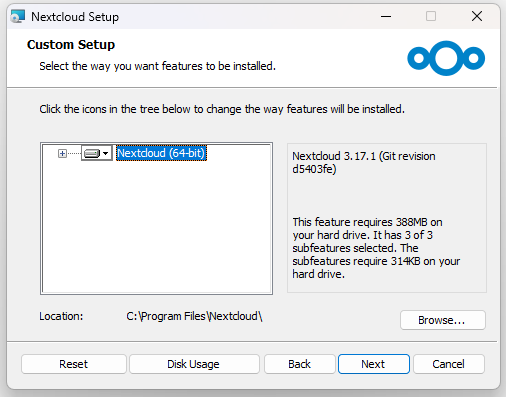
Task: Click the Nextcloud three-circles logo
Action: click(x=446, y=58)
